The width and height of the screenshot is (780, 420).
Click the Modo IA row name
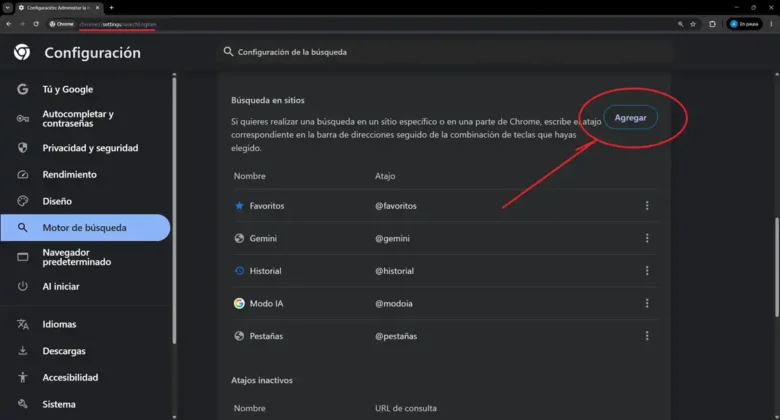coord(266,304)
